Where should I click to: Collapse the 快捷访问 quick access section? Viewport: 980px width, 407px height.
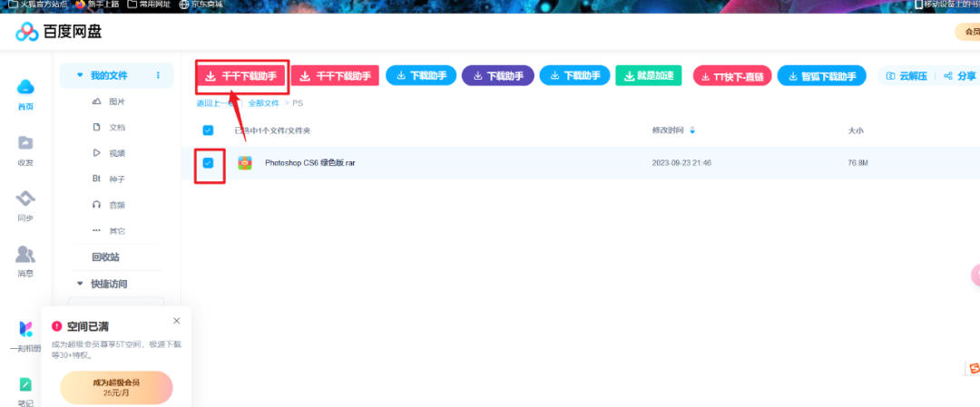(x=79, y=284)
